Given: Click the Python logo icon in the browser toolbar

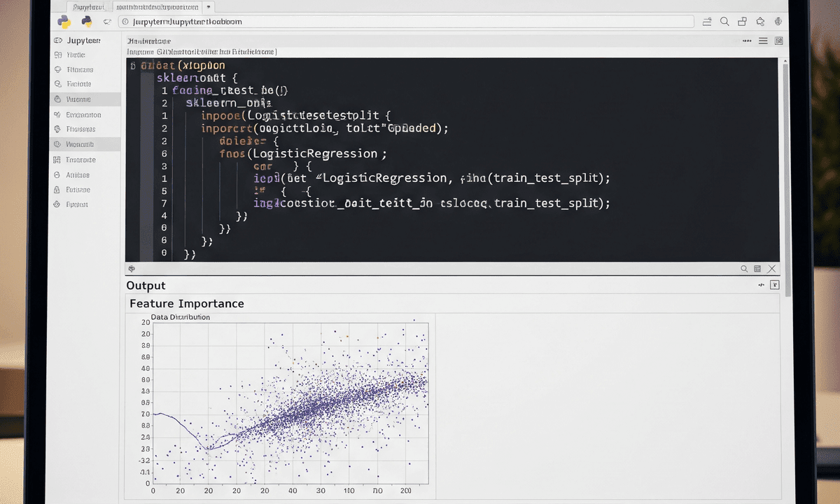Looking at the screenshot, I should point(64,22).
